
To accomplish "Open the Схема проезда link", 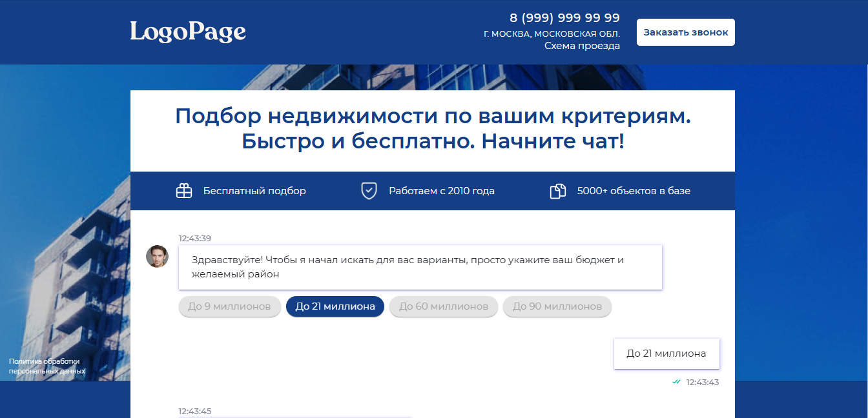I will 582,46.
